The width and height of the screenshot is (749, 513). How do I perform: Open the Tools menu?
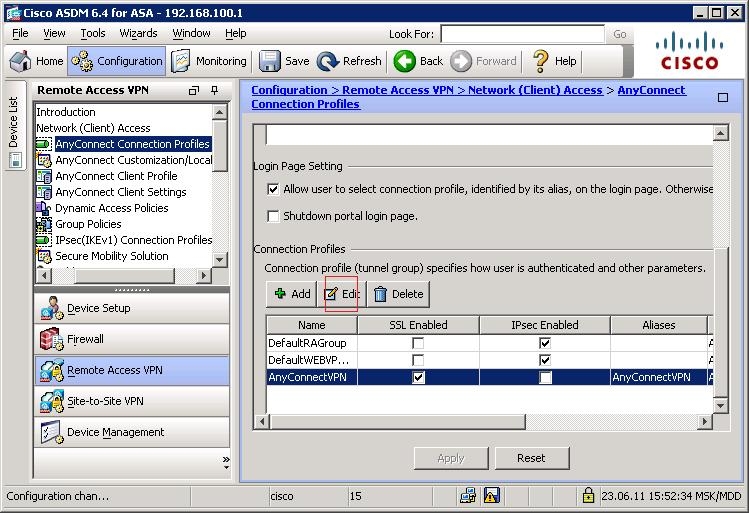(x=93, y=33)
